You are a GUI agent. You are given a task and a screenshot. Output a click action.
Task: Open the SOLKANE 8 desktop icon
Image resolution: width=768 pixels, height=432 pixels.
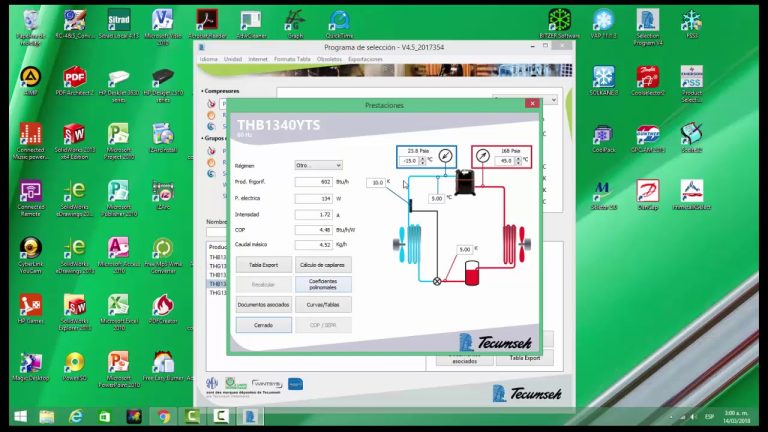tap(603, 81)
